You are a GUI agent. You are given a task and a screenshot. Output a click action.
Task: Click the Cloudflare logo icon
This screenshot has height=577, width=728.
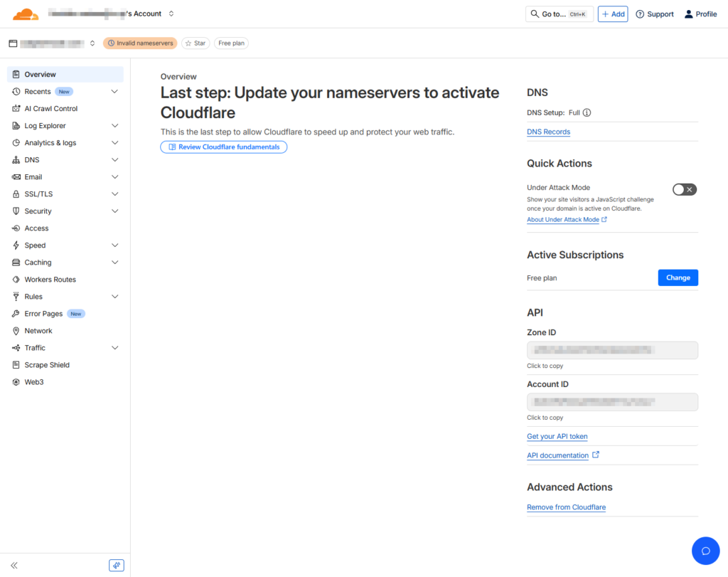(26, 14)
